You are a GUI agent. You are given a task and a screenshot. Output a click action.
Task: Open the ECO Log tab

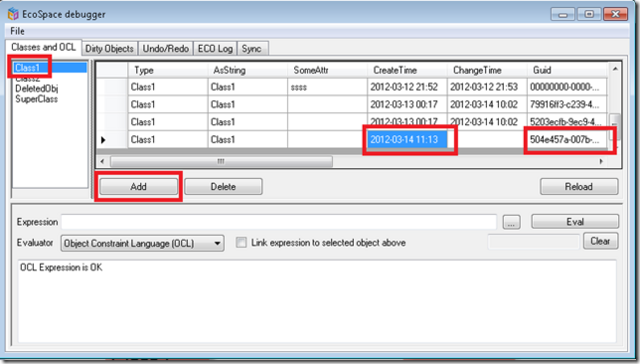tap(215, 49)
